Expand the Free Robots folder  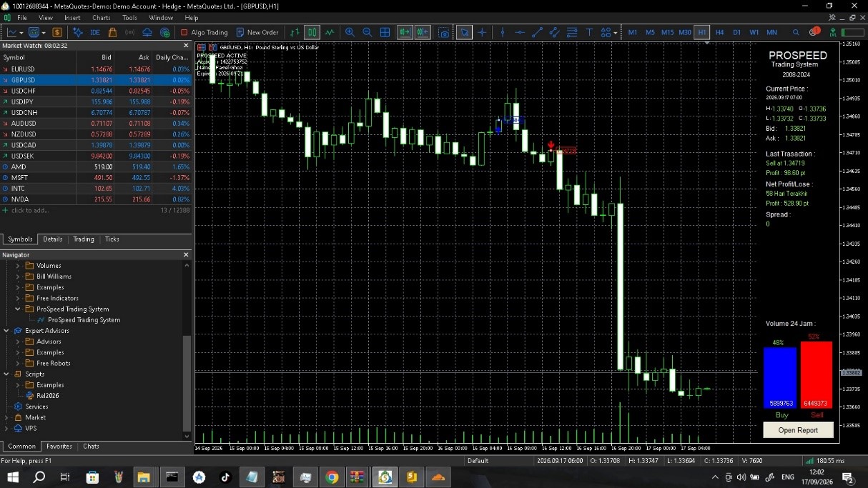[18, 363]
